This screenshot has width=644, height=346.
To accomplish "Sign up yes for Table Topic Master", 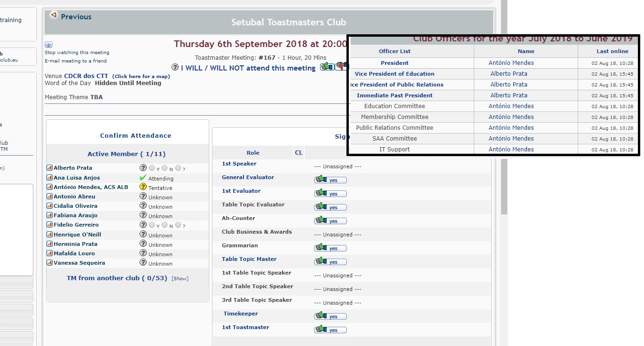I will click(x=330, y=262).
